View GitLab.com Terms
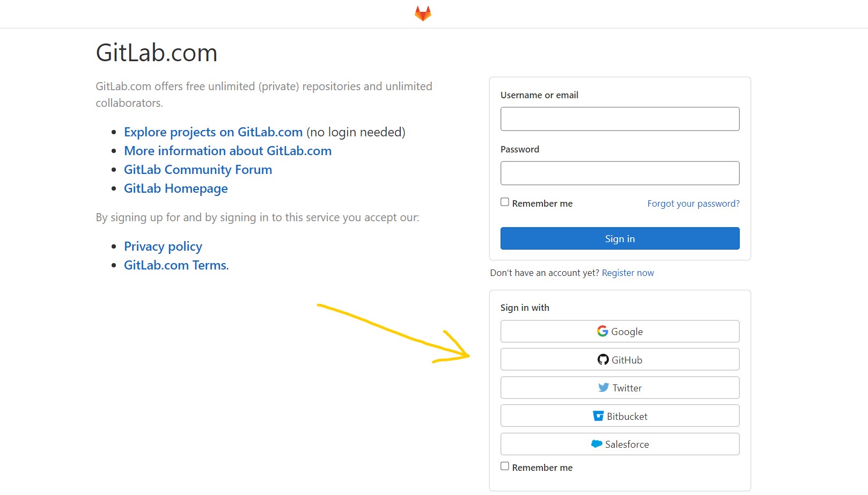Image resolution: width=868 pixels, height=495 pixels. [x=174, y=265]
